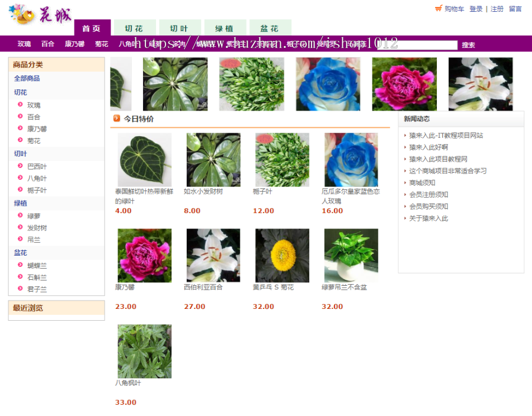Click the bullet icon beside 巴西叶

(20, 166)
